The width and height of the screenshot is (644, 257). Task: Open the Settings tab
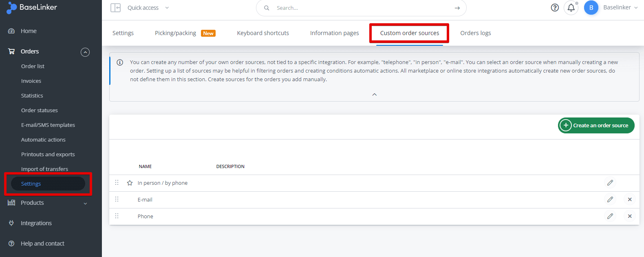(x=123, y=33)
